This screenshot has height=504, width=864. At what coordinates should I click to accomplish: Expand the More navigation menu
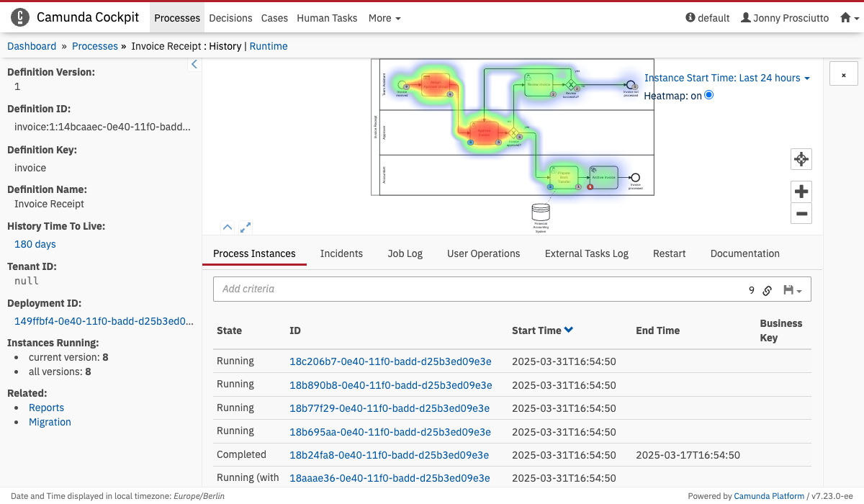384,18
